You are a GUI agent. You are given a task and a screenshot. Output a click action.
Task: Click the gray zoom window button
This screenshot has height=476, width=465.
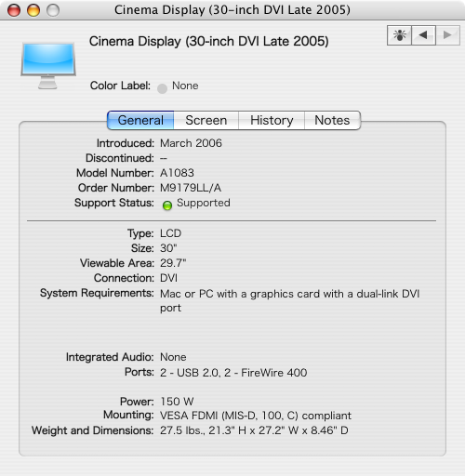pos(53,10)
